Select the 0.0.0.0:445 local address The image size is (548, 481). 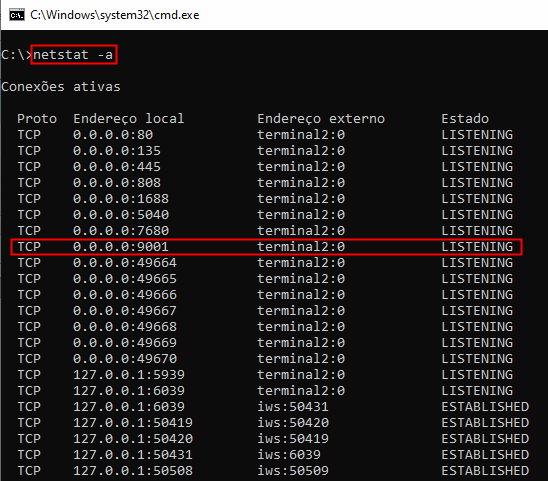coord(117,167)
